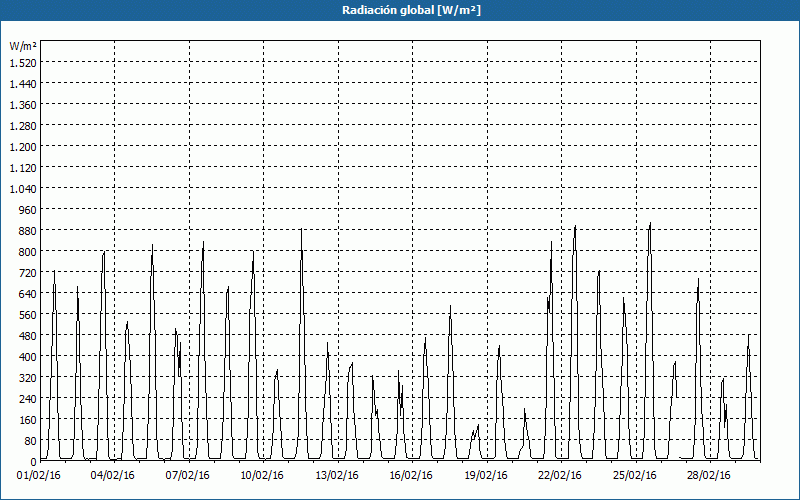Click the W/m² unit label above y-axis
This screenshot has width=800, height=500.
pos(22,46)
